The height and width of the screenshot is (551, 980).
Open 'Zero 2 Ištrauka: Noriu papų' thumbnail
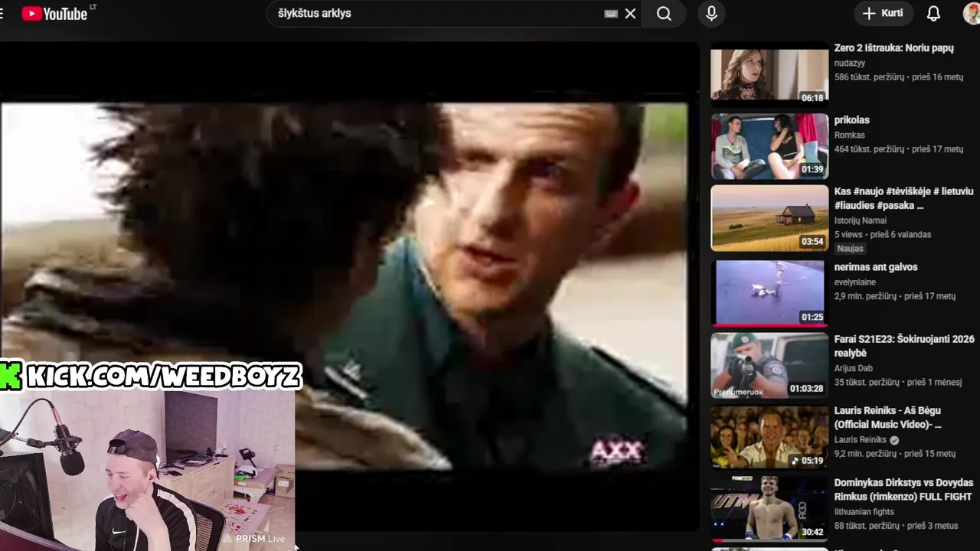click(x=769, y=73)
